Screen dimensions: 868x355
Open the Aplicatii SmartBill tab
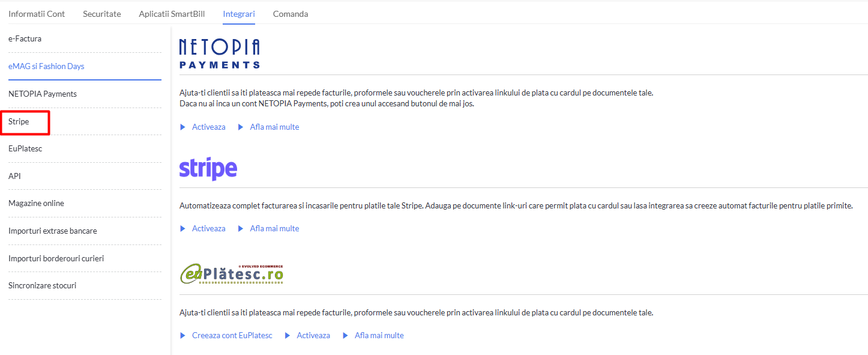(172, 14)
